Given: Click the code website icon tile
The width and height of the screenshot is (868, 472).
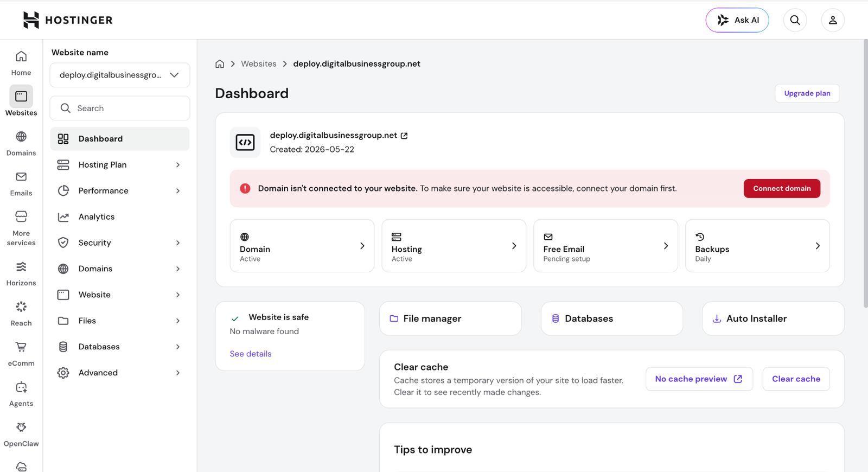Looking at the screenshot, I should coord(245,143).
